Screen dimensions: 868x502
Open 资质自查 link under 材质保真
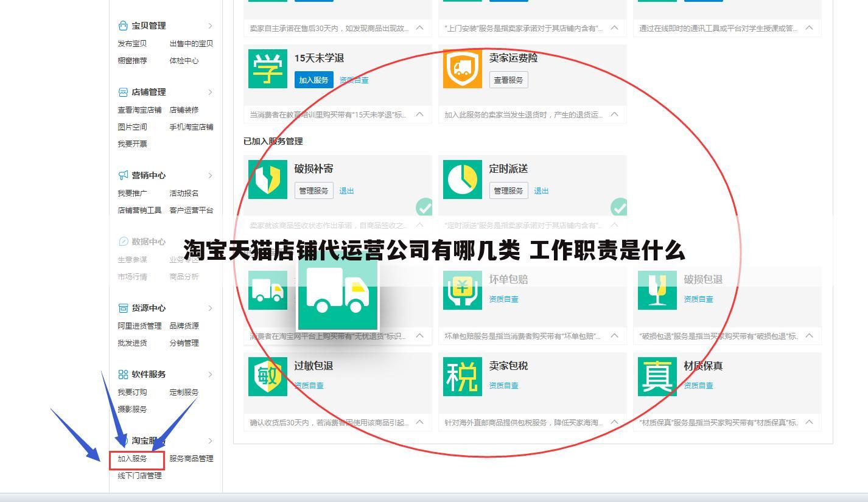click(x=699, y=385)
